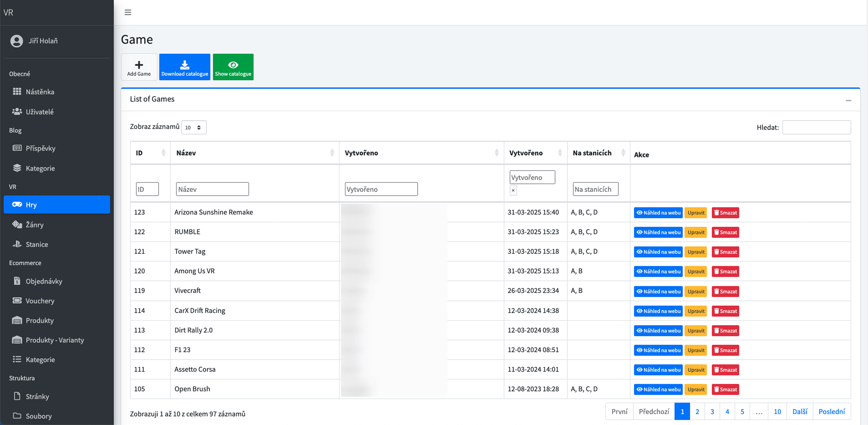Open Vouchery in the Ecommerce section
868x425 pixels.
(40, 301)
